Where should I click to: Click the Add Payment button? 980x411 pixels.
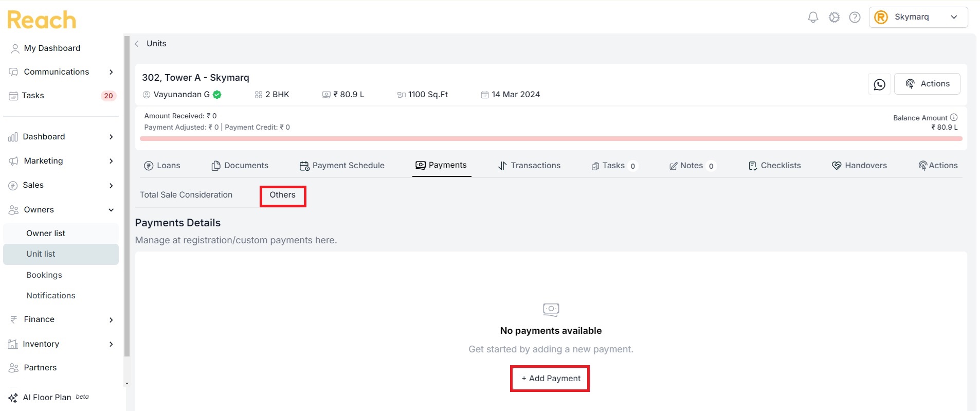coord(550,379)
